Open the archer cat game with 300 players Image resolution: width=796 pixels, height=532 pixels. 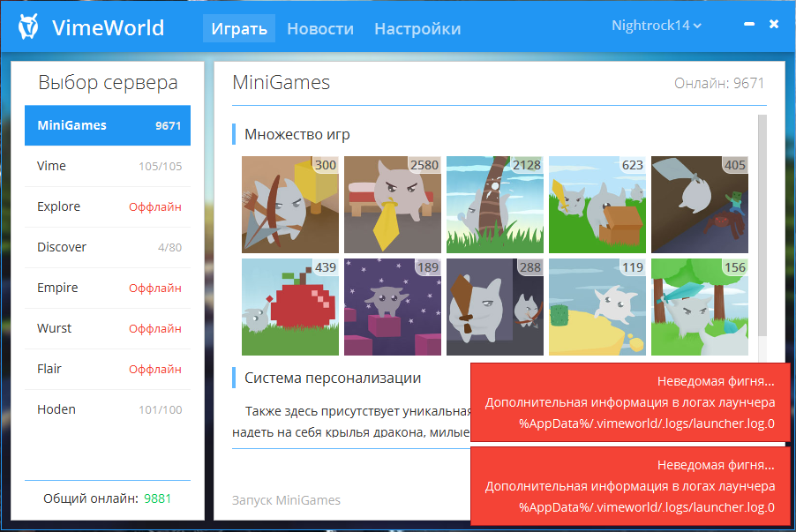click(x=289, y=205)
